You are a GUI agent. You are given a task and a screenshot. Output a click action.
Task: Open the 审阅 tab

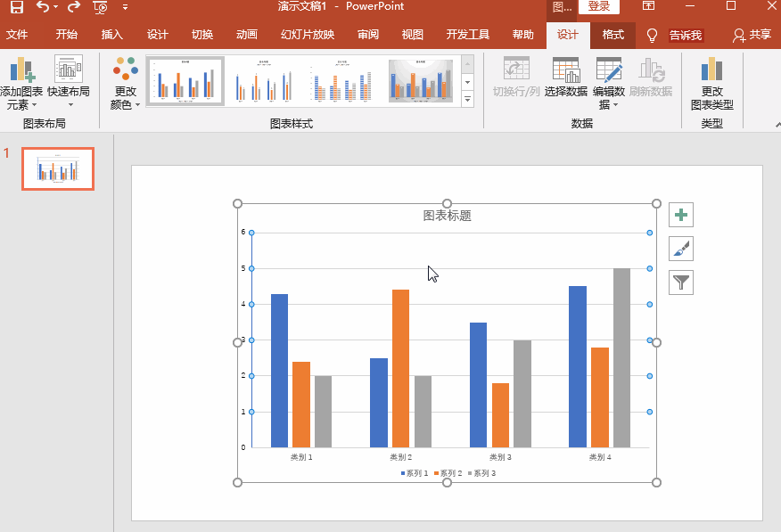[x=368, y=35]
